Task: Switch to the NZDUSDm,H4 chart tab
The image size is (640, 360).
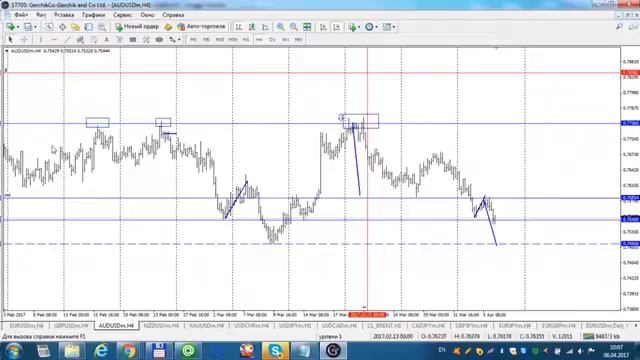Action: coord(161,326)
